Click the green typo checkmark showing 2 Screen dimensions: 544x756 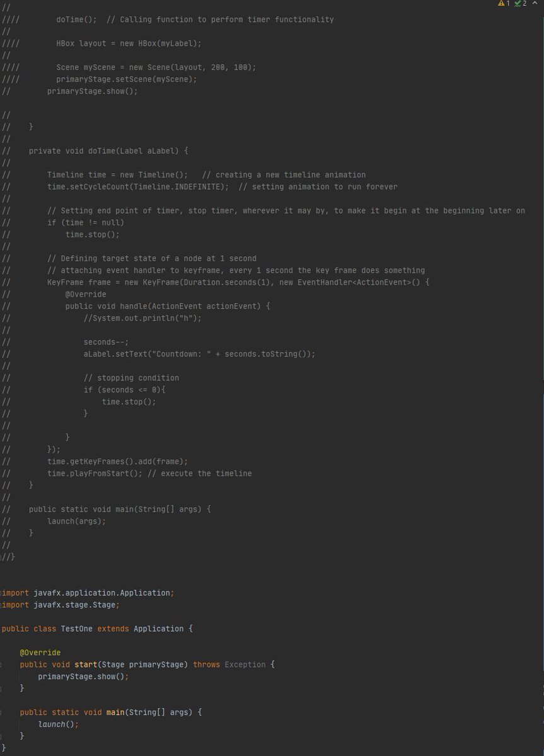tap(520, 4)
